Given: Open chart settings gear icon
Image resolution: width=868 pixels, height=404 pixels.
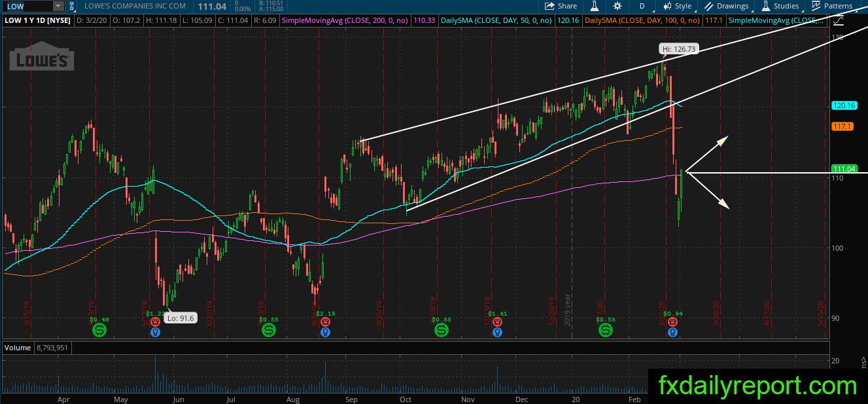Looking at the screenshot, I should point(617,6).
